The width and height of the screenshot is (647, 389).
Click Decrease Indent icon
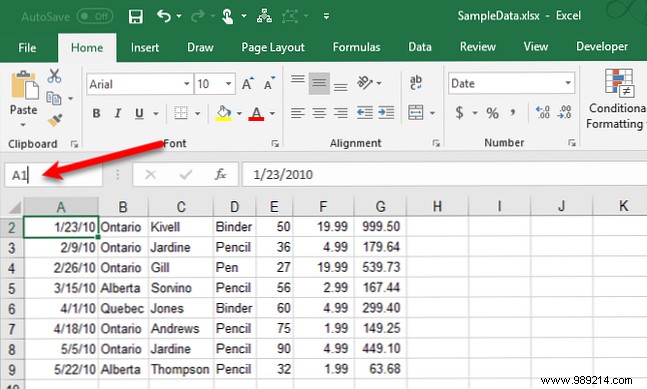click(x=364, y=113)
